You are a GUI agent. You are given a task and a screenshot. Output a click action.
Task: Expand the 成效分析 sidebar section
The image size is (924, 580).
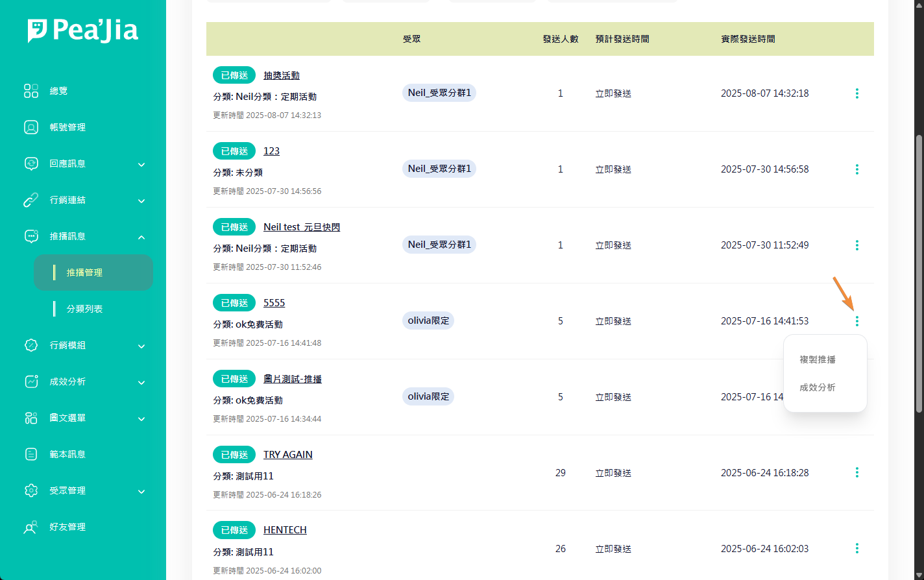point(141,382)
